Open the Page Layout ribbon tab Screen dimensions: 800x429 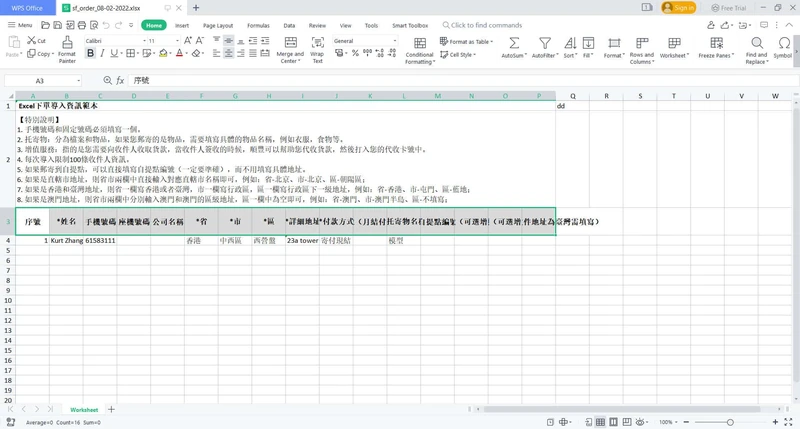pyautogui.click(x=218, y=26)
